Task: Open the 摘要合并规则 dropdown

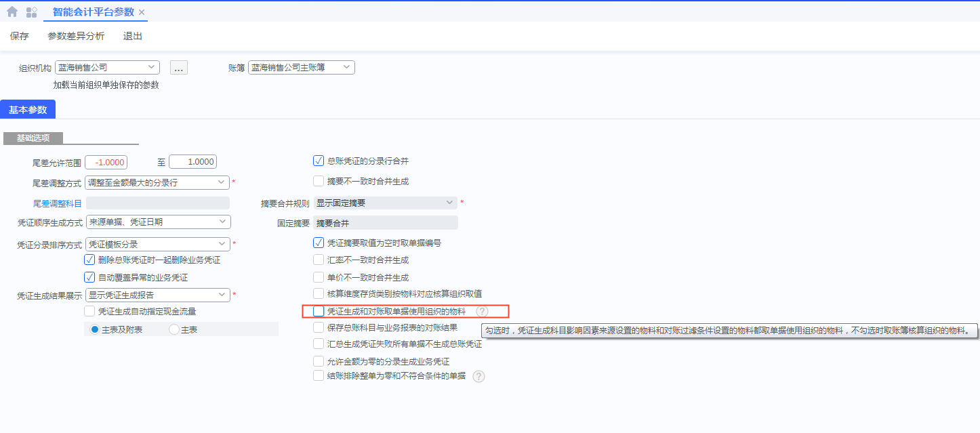Action: pos(386,203)
